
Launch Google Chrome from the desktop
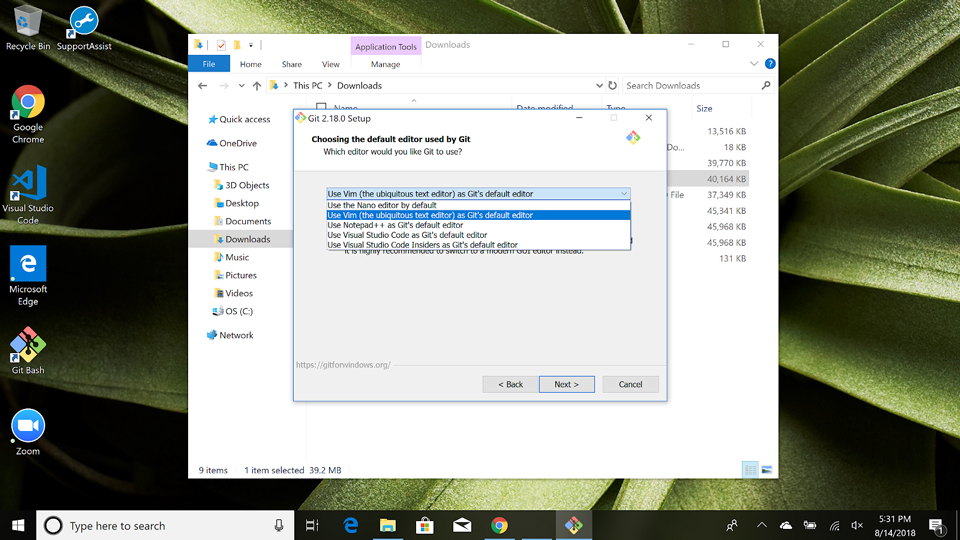tap(28, 114)
